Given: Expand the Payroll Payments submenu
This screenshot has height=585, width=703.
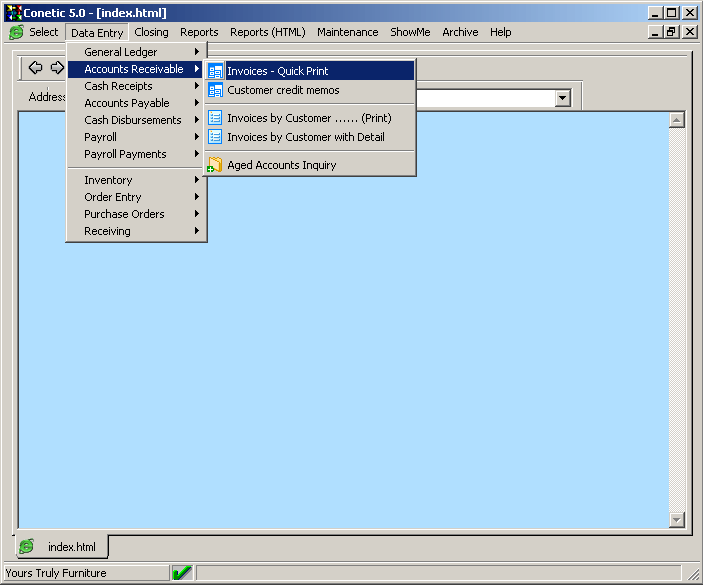Looking at the screenshot, I should coord(136,154).
